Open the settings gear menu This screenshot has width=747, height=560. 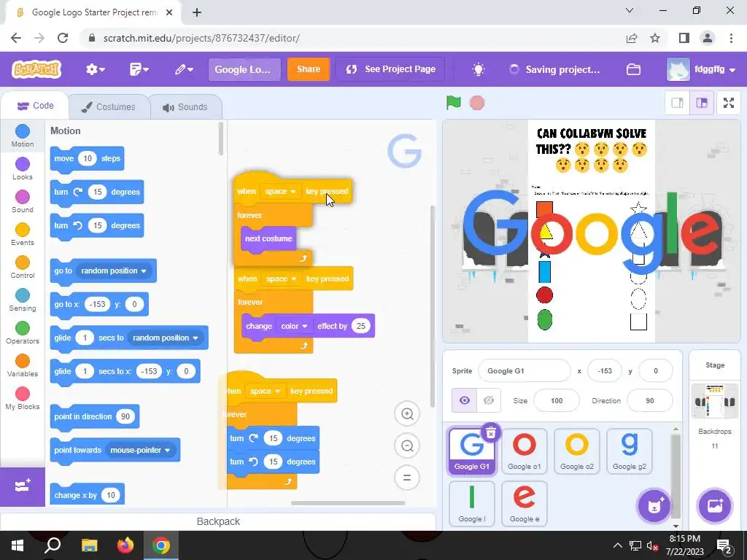click(x=96, y=69)
